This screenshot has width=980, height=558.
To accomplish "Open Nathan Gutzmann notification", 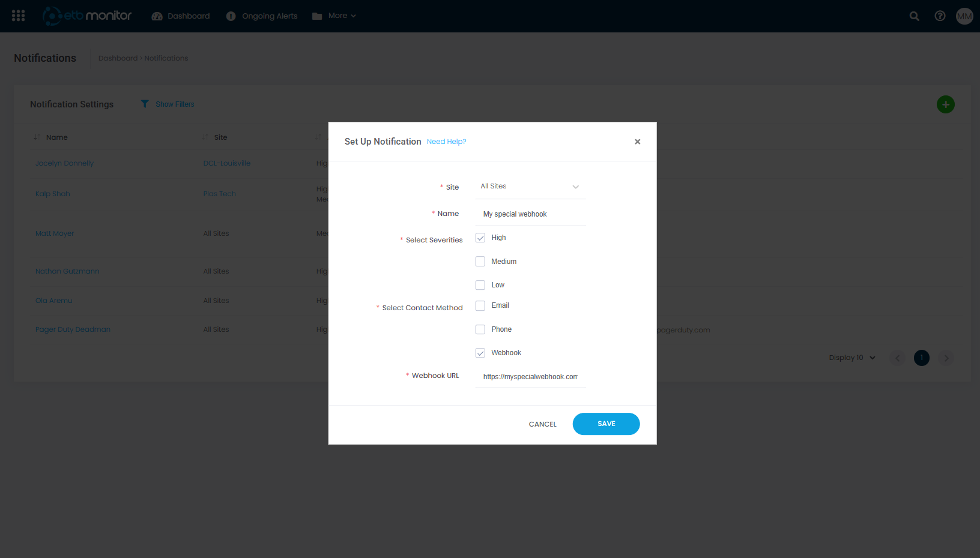I will (x=67, y=271).
